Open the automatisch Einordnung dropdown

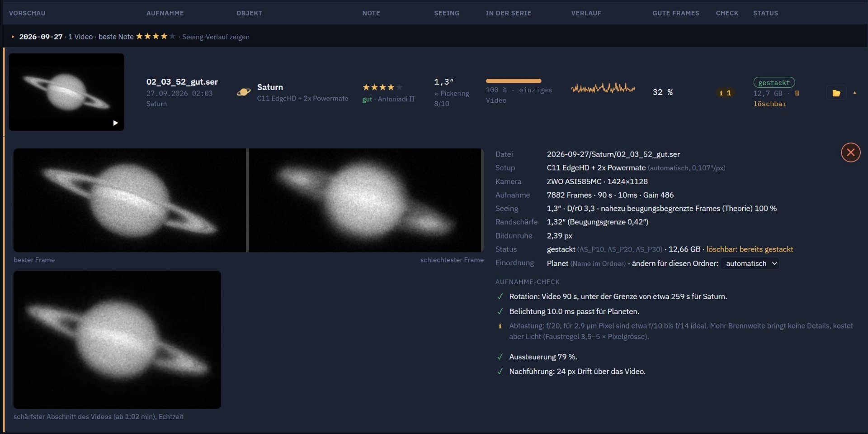(x=750, y=263)
